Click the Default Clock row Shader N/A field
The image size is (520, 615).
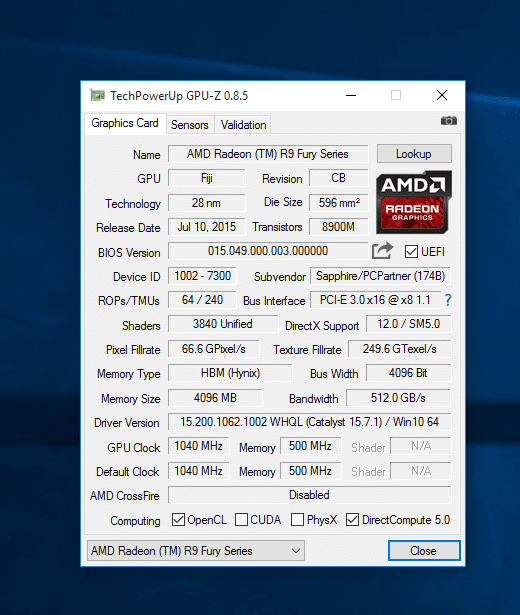click(x=421, y=471)
